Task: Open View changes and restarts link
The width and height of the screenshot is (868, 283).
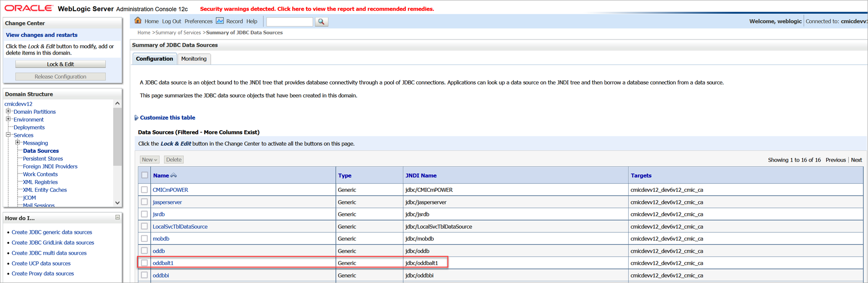Action: (42, 35)
